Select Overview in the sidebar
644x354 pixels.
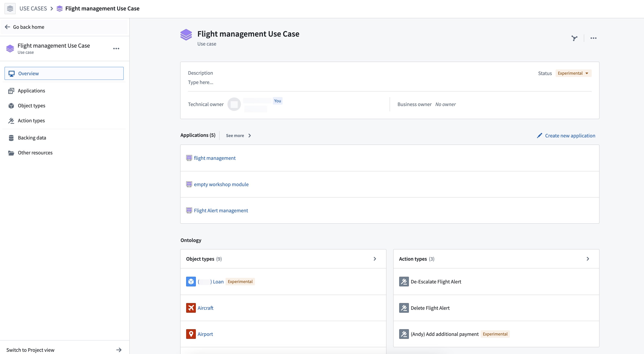[x=64, y=73]
